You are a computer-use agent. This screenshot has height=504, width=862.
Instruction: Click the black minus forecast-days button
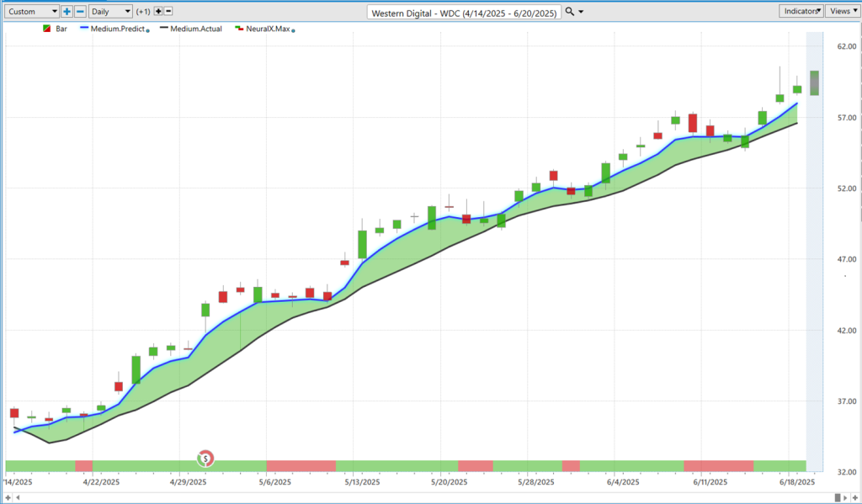(x=168, y=11)
